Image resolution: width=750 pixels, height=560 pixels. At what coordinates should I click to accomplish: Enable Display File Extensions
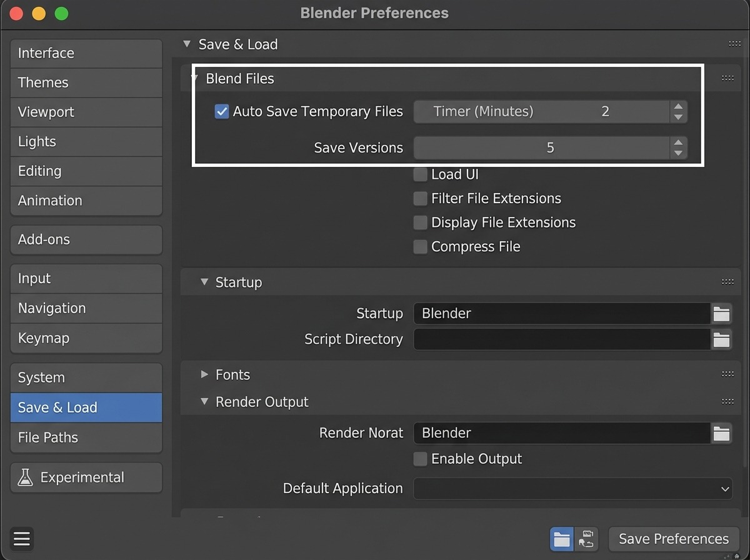421,222
